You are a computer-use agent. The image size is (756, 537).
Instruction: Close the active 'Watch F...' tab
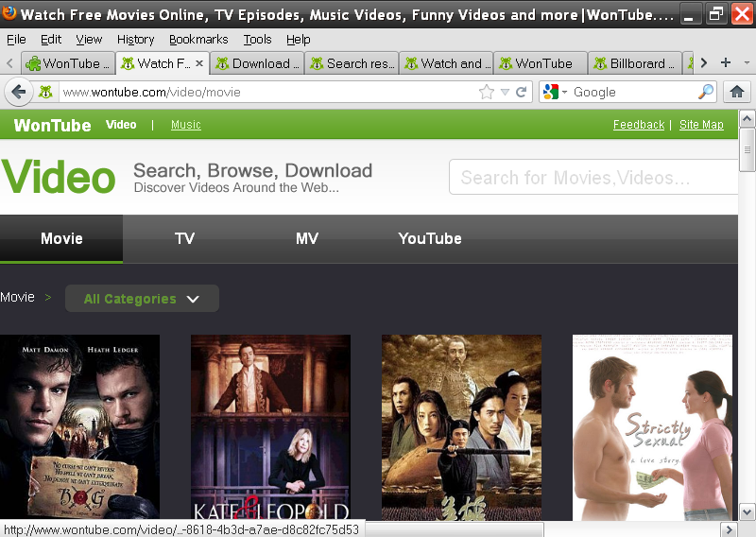coord(199,63)
